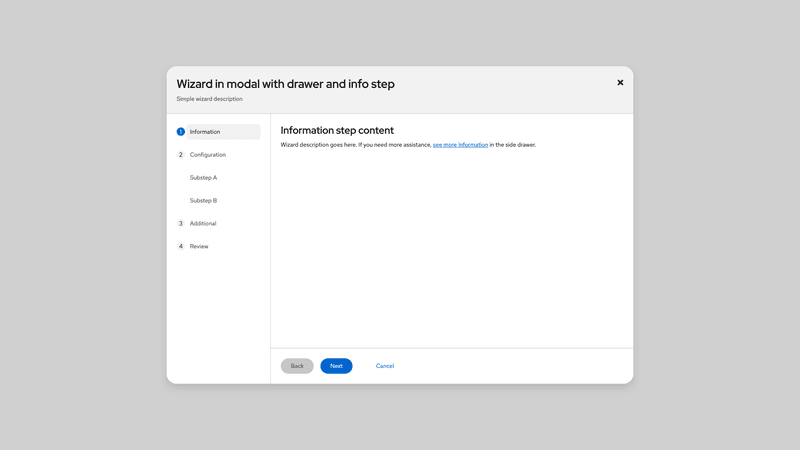
Task: Jump to the Review step
Action: [x=199, y=247]
